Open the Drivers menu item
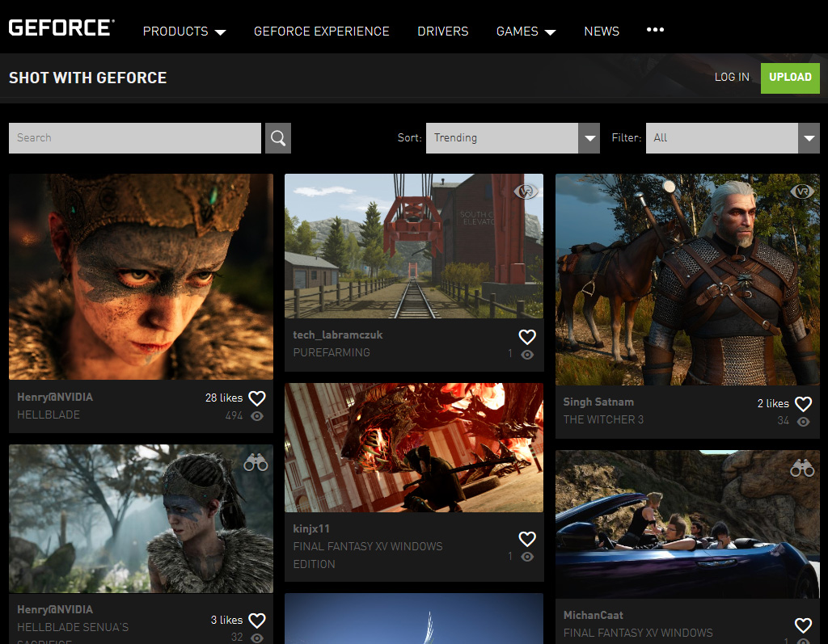The image size is (828, 644). point(442,32)
